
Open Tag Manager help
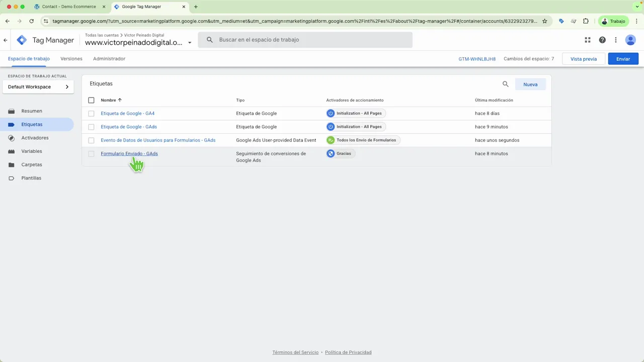pyautogui.click(x=602, y=40)
